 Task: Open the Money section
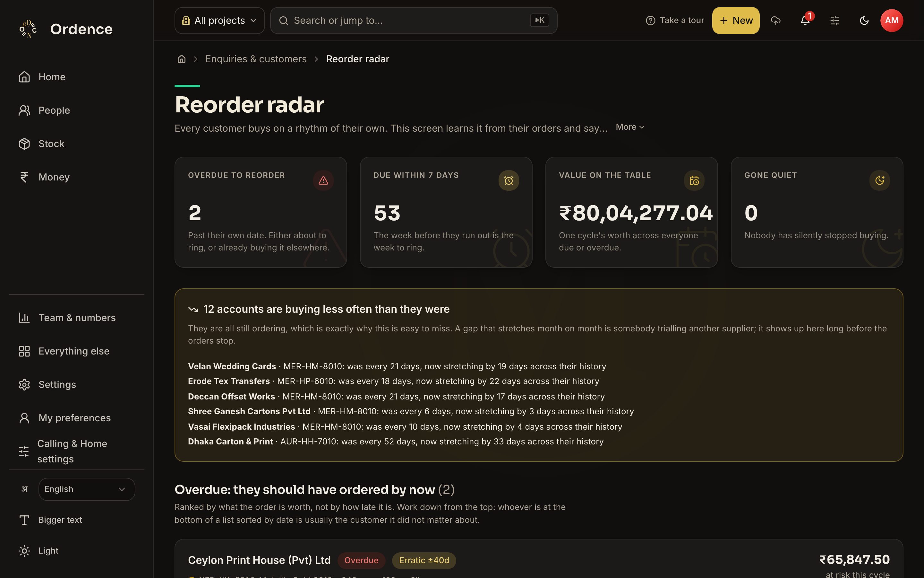(76, 177)
